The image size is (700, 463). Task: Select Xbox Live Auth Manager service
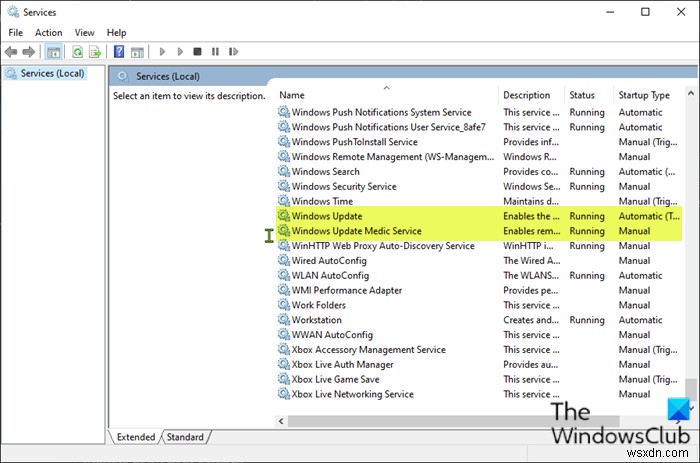342,364
